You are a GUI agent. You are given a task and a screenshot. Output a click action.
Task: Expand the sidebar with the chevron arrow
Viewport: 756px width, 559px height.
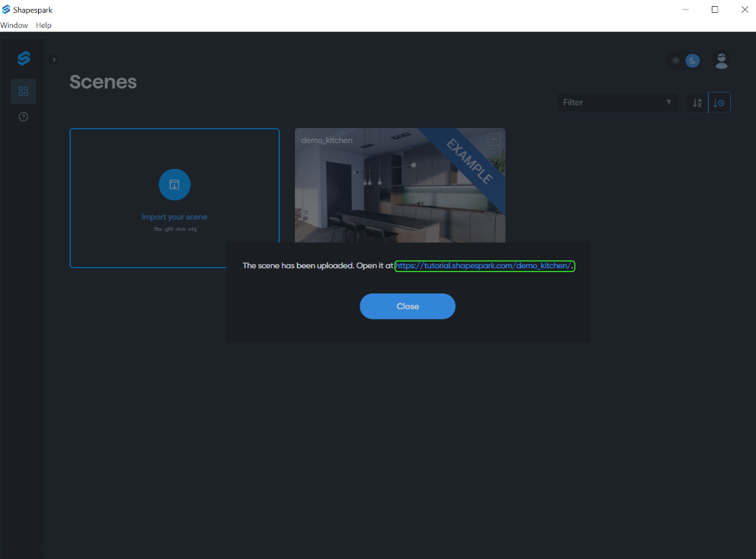coord(54,60)
